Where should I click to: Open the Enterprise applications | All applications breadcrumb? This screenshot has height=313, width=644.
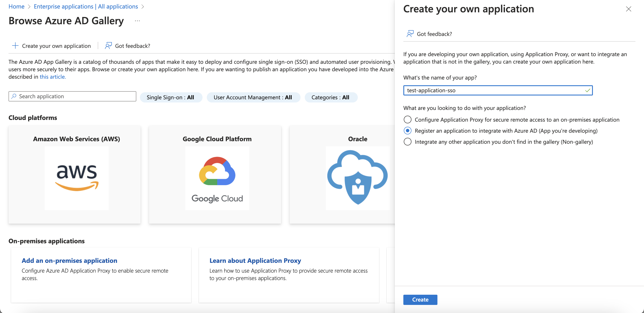pos(86,7)
